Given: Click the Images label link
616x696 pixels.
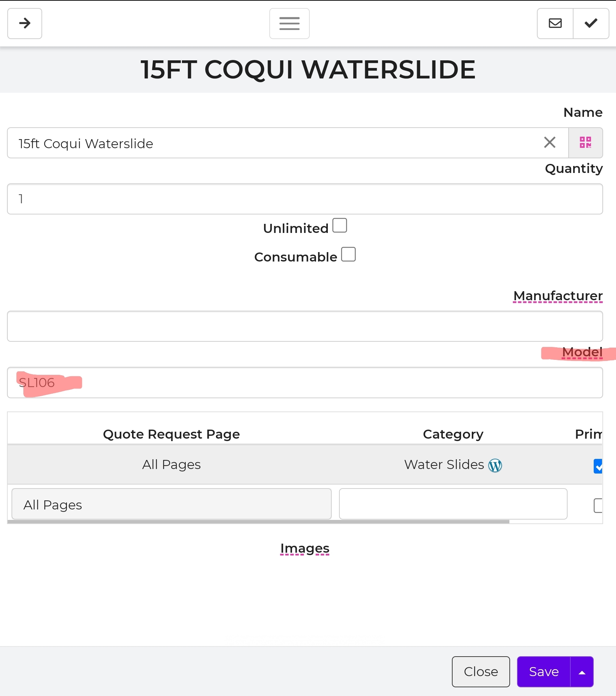Looking at the screenshot, I should pos(305,549).
